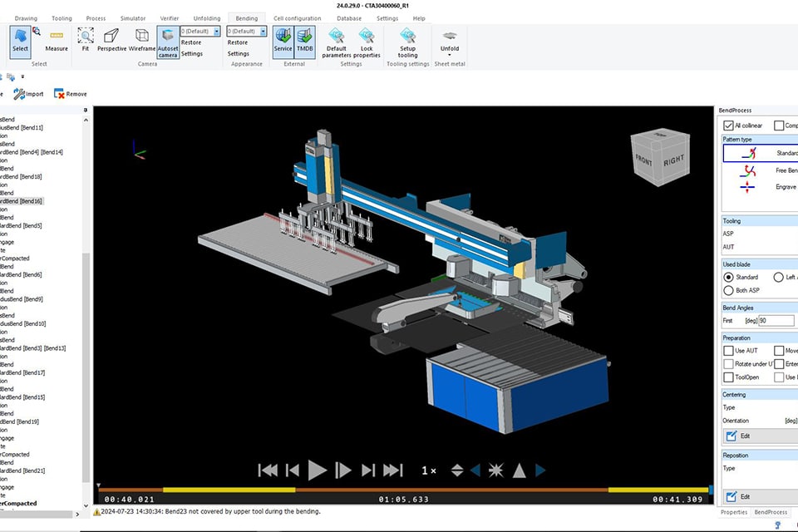The height and width of the screenshot is (532, 798).
Task: Enable Wireframe display mode
Action: click(141, 37)
